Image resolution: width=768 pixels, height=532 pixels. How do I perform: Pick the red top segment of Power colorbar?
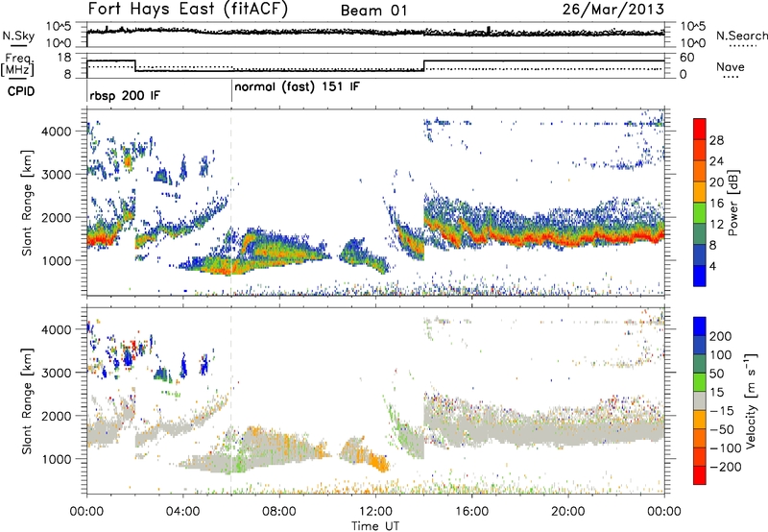coord(700,130)
